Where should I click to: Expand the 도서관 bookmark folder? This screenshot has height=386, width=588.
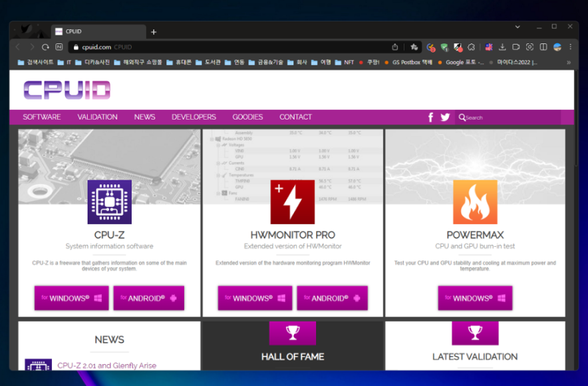point(208,63)
